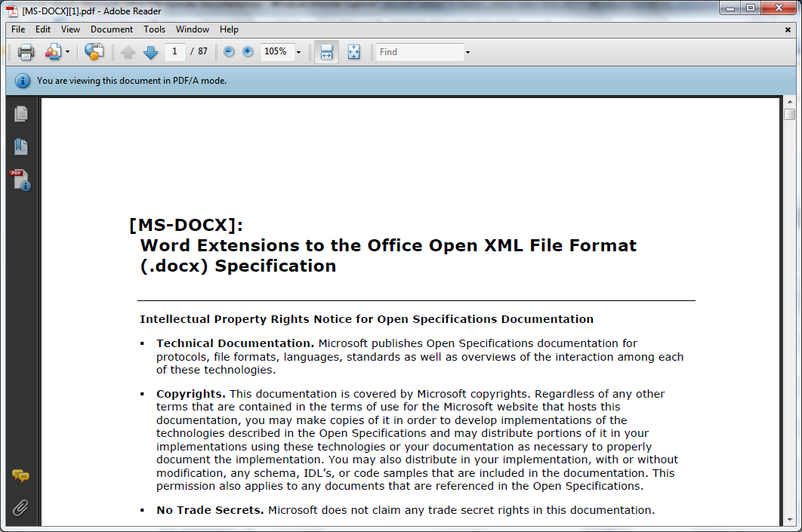Toggle fit one full page icon
The image size is (802, 532).
coord(354,52)
